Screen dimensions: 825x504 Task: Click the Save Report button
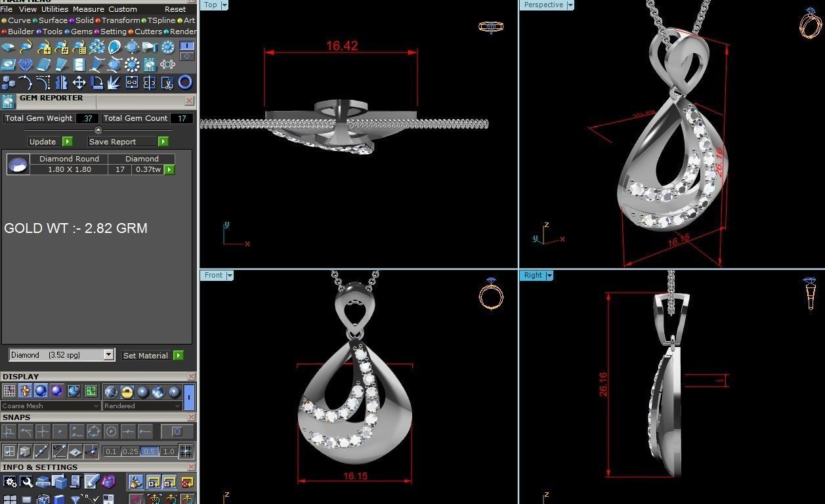coord(128,141)
